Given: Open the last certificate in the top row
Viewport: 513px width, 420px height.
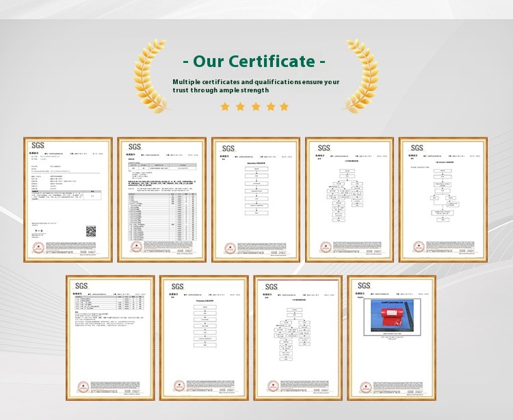Looking at the screenshot, I should [443, 199].
